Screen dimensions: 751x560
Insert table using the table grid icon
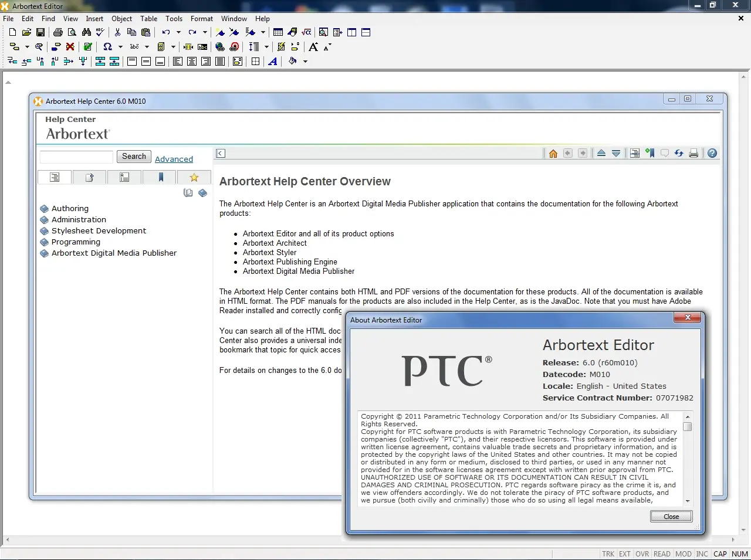[278, 32]
